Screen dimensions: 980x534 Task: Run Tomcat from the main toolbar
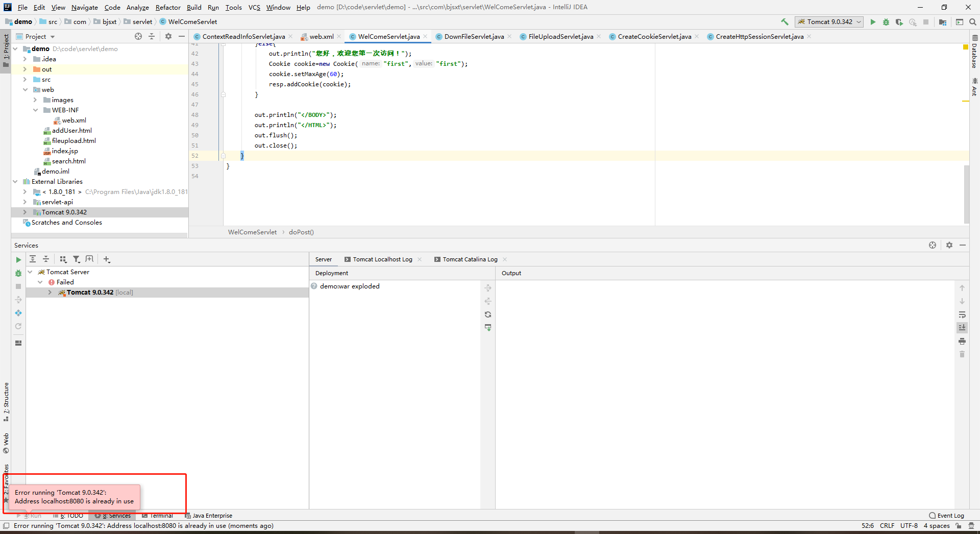873,22
